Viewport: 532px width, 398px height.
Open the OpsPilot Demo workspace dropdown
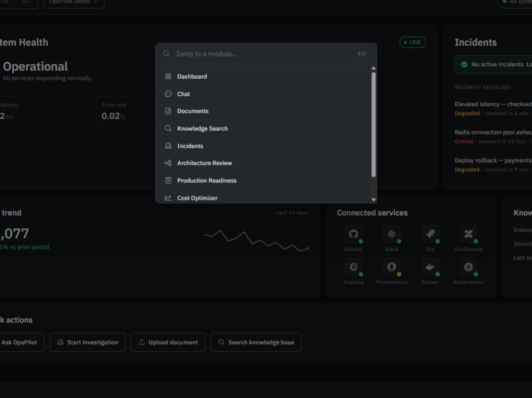[73, 3]
